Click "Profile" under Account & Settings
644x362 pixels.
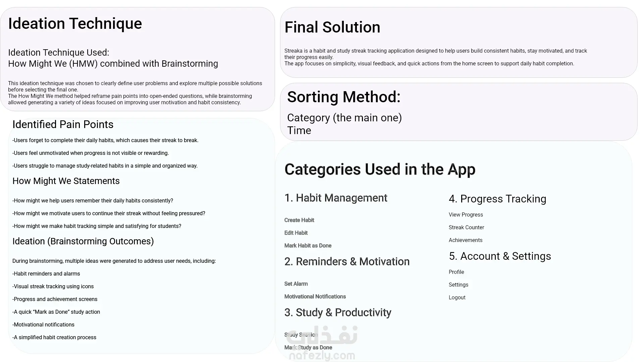tap(456, 272)
